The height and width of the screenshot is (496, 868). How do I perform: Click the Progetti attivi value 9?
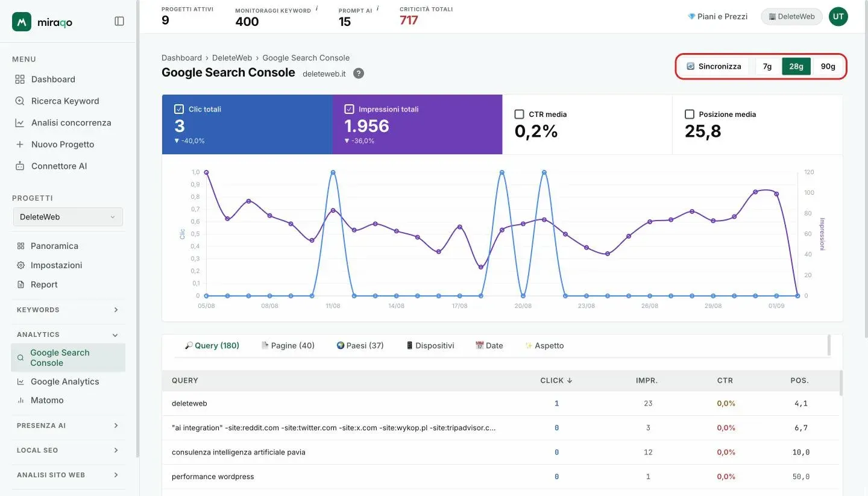coord(165,20)
